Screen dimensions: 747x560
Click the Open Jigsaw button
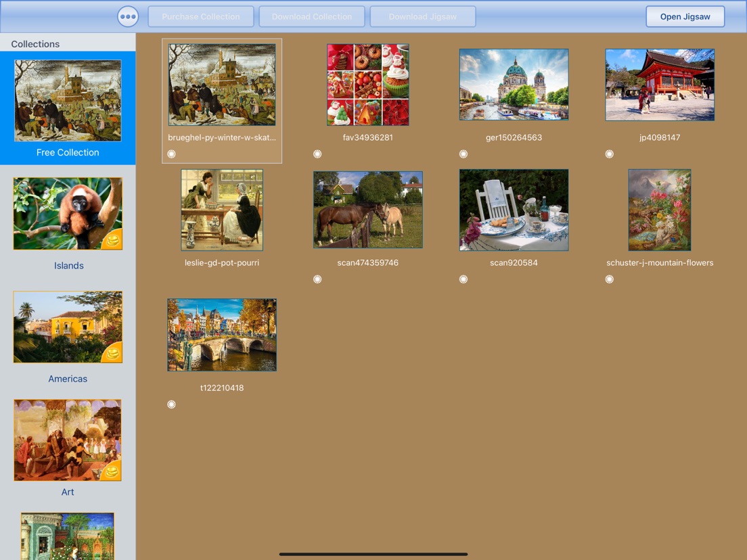coord(685,16)
